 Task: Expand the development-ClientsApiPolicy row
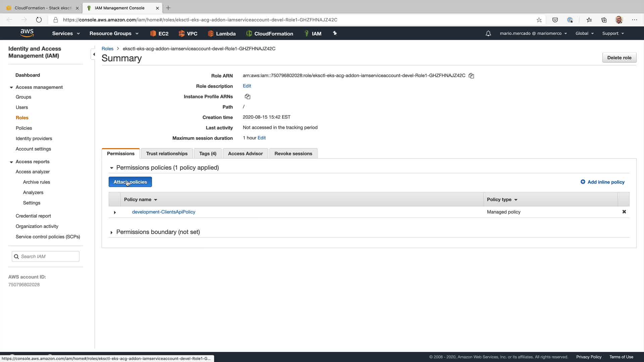115,212
